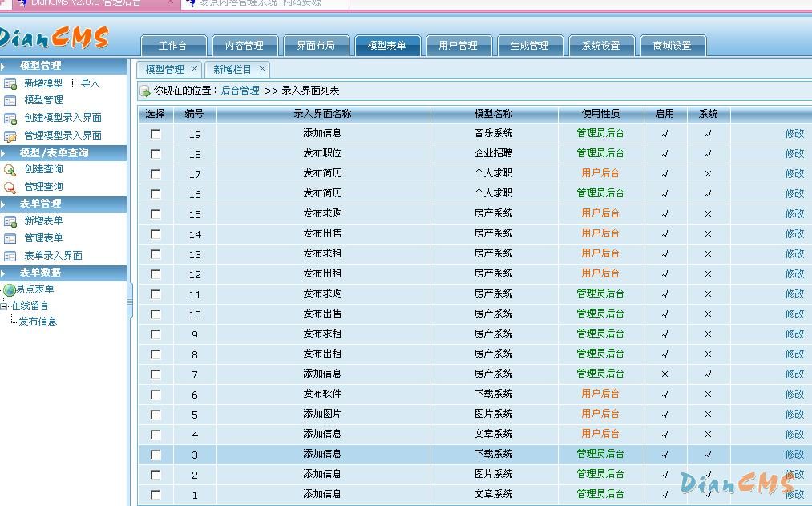Collapse the 表单管理 sidebar section header
This screenshot has height=506, width=812.
tap(4, 204)
